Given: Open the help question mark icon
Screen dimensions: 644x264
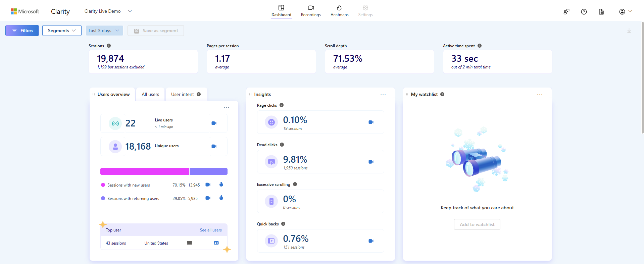Looking at the screenshot, I should click(x=584, y=12).
